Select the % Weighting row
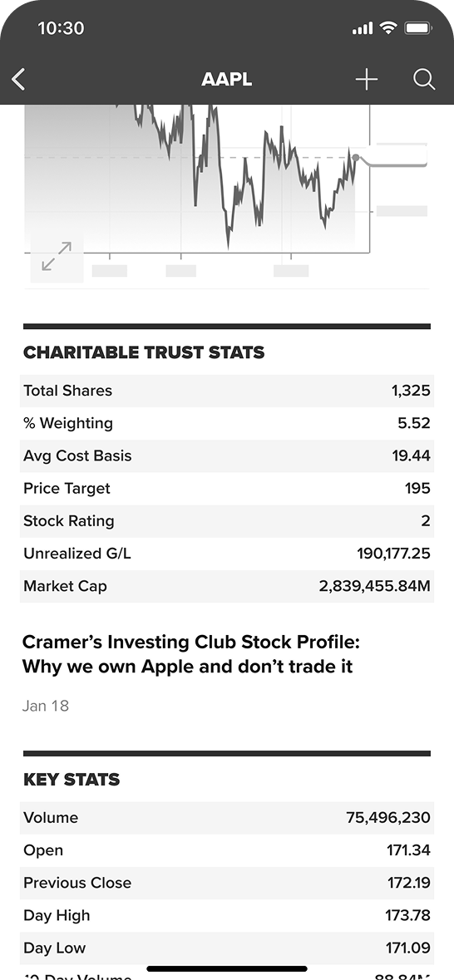The image size is (454, 980). coord(227,423)
